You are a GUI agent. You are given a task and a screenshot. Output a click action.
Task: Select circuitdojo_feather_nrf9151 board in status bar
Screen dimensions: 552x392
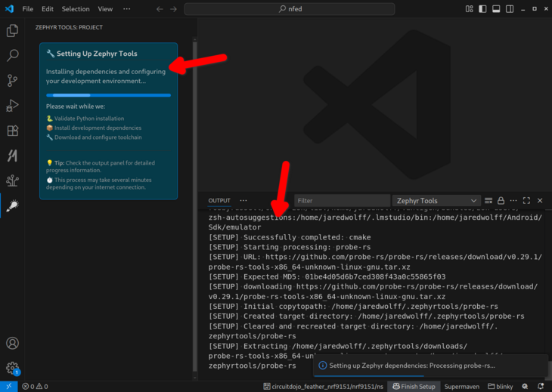click(x=323, y=387)
